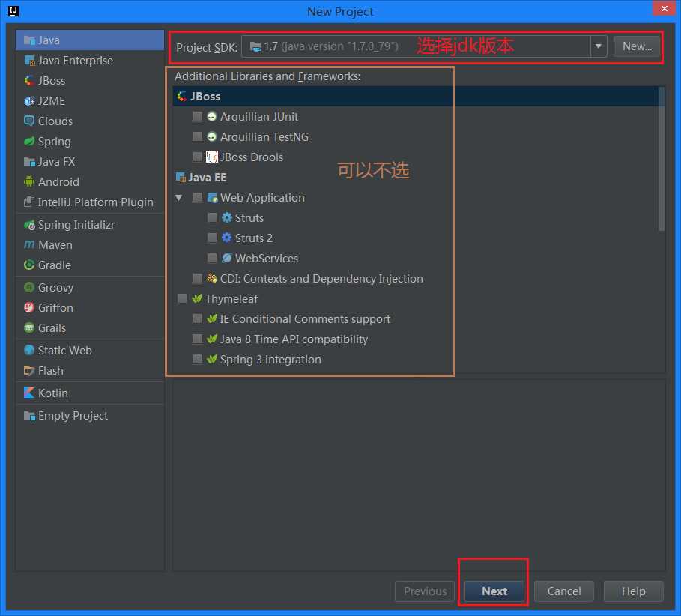Image resolution: width=681 pixels, height=616 pixels.
Task: Choose Gradle project type
Action: pos(89,265)
